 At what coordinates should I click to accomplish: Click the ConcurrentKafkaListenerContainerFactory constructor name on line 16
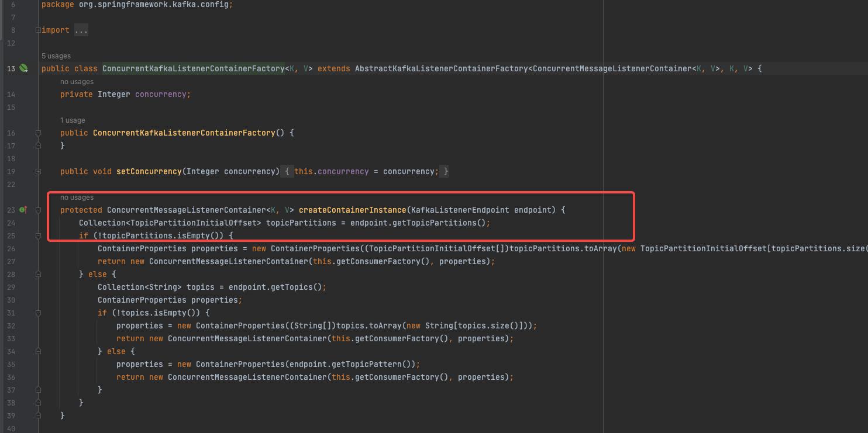184,133
